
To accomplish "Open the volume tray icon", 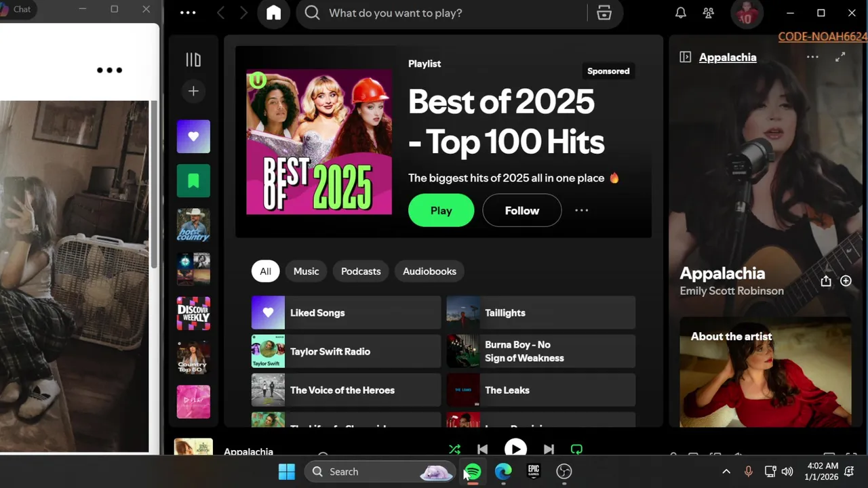I will point(787,472).
